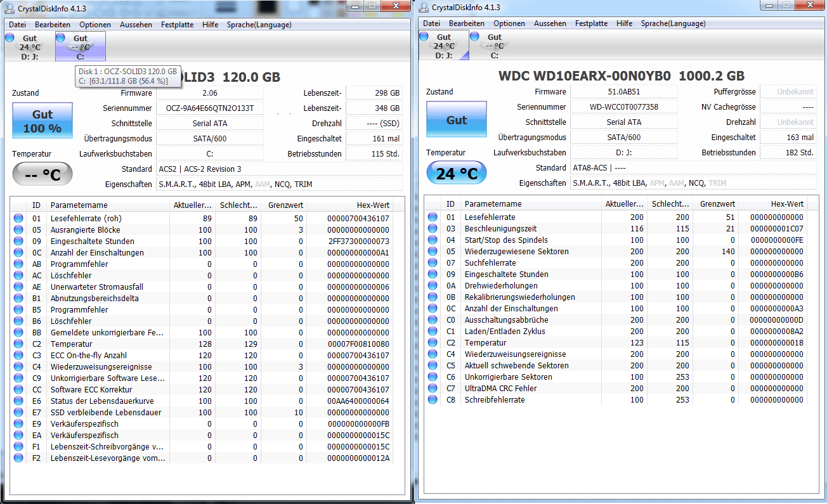Click status orb for Suchfehlerrate row

[x=433, y=263]
